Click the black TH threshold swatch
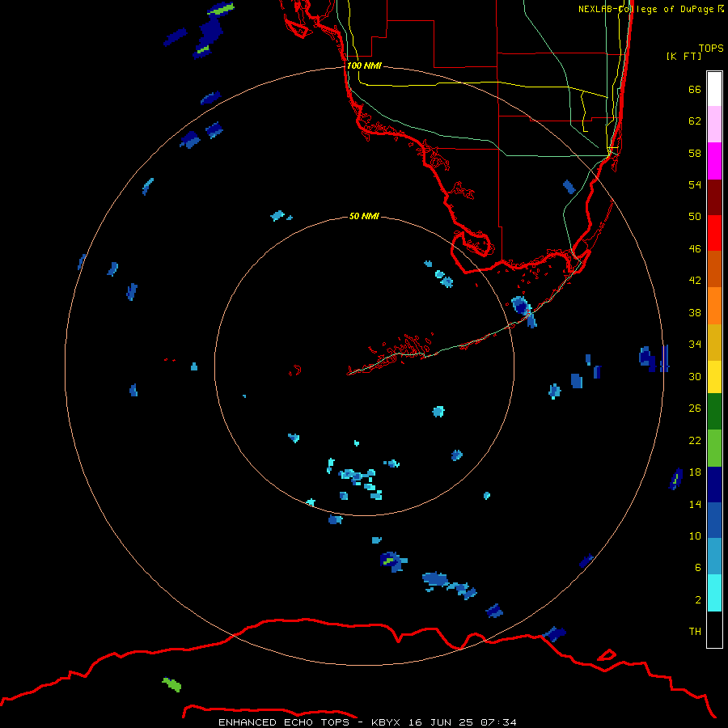The image size is (728, 728). coord(714,629)
